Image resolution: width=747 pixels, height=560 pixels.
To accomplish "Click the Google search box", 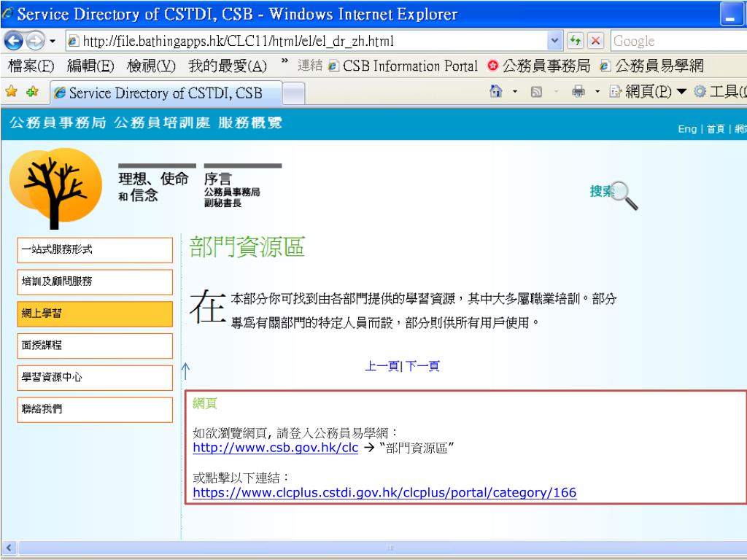I will coord(679,42).
